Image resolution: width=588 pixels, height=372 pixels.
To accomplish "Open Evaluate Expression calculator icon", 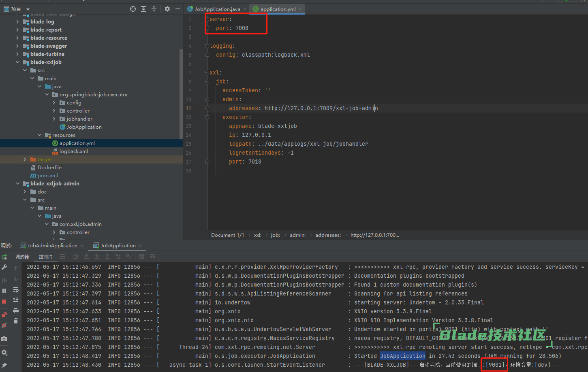I will pos(142,256).
